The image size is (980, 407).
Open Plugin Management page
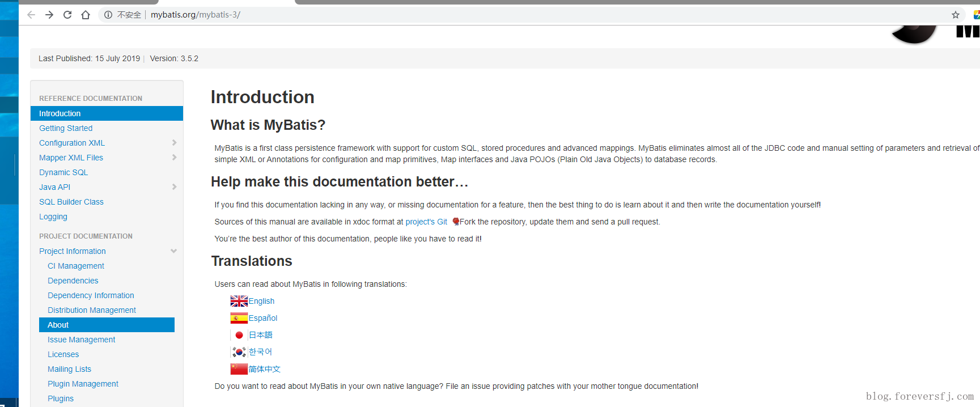pyautogui.click(x=83, y=384)
